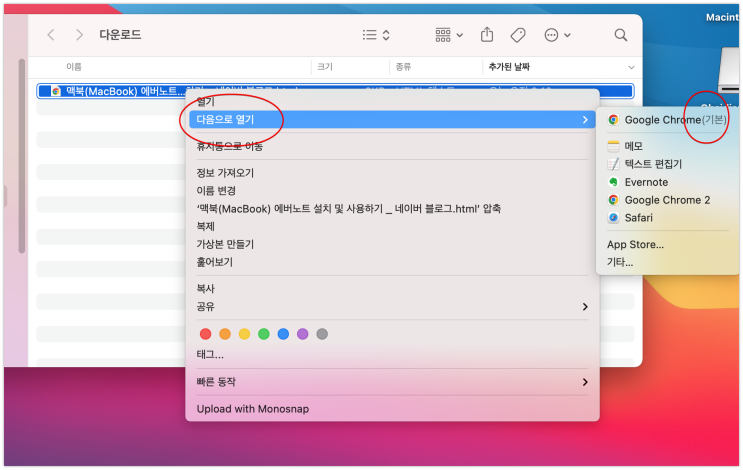Choose 가상본 만들기 menu item

225,244
